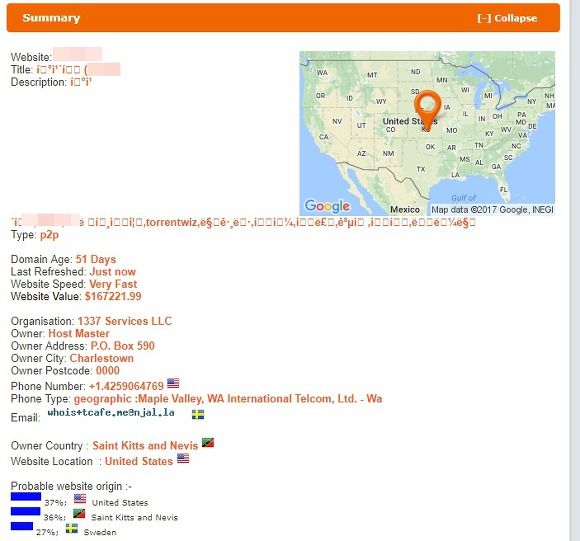Viewport: 580px width, 541px height.
Task: Click the orange map location pin
Action: pos(428,110)
